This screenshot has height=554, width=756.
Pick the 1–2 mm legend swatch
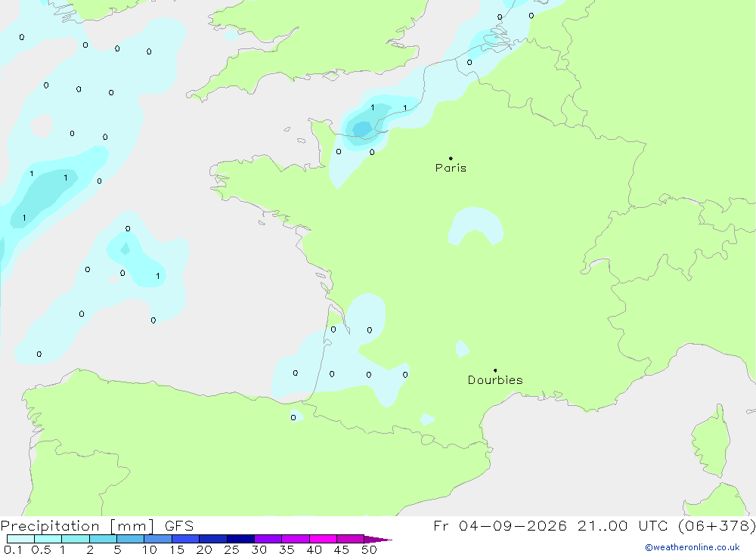pyautogui.click(x=76, y=539)
